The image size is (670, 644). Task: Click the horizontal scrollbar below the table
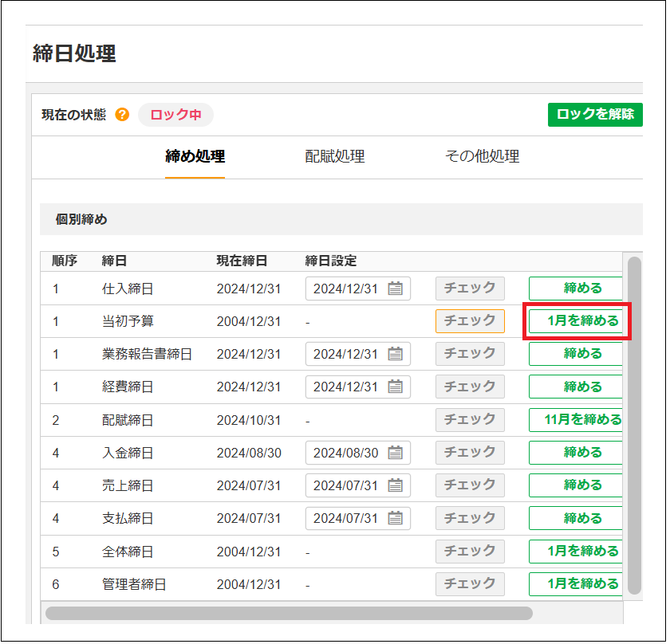click(287, 613)
